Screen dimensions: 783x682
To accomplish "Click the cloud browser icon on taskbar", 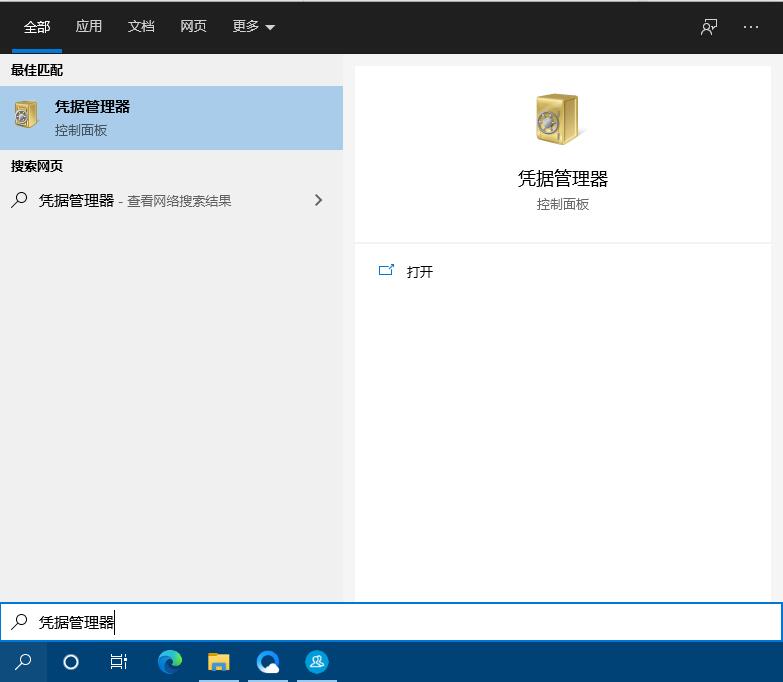I will 268,661.
